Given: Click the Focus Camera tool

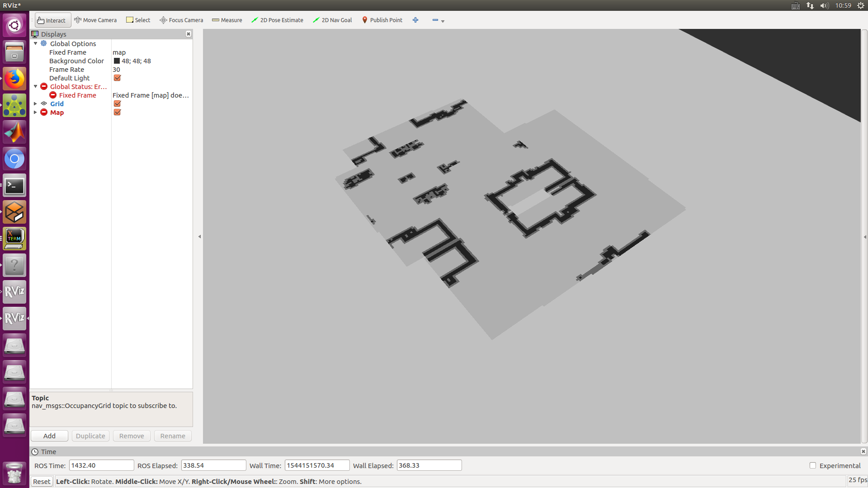Looking at the screenshot, I should coord(181,20).
